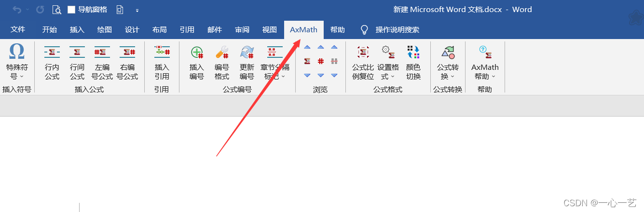Switch to the 邮件 Mailings tab

(215, 29)
